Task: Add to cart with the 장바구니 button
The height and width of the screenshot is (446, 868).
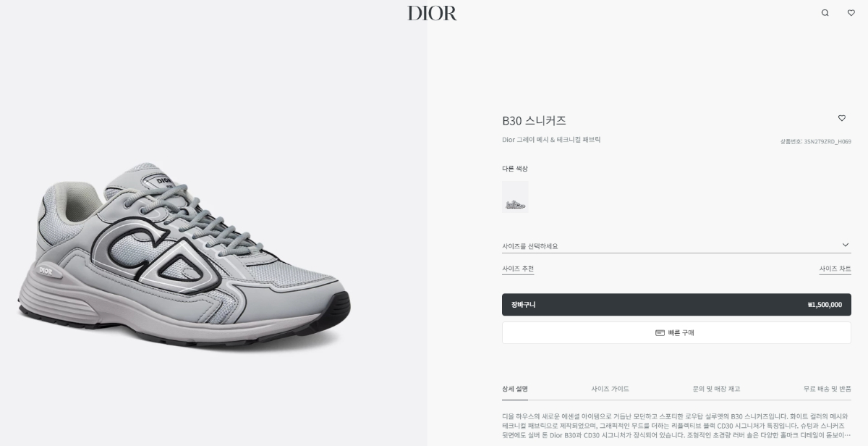Action: coord(676,305)
